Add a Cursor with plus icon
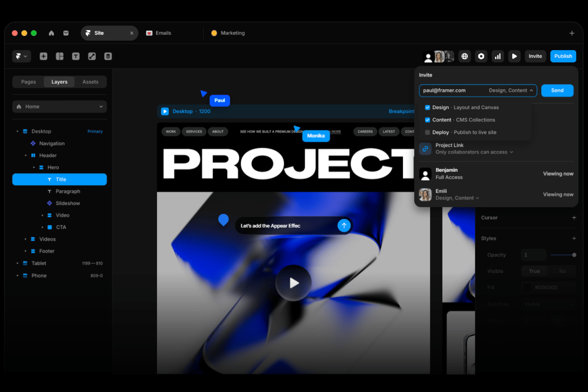This screenshot has width=588, height=392. coord(574,218)
